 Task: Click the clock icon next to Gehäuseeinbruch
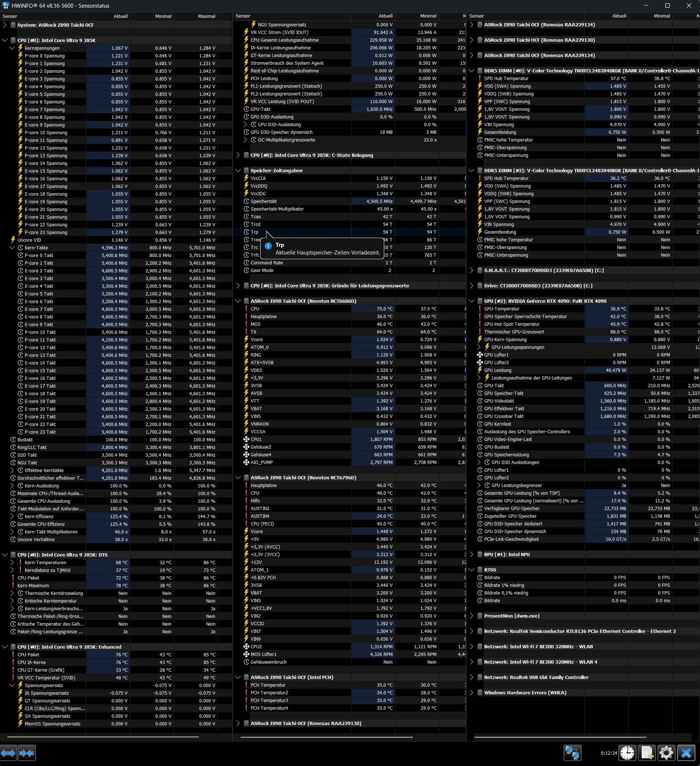tap(246, 662)
